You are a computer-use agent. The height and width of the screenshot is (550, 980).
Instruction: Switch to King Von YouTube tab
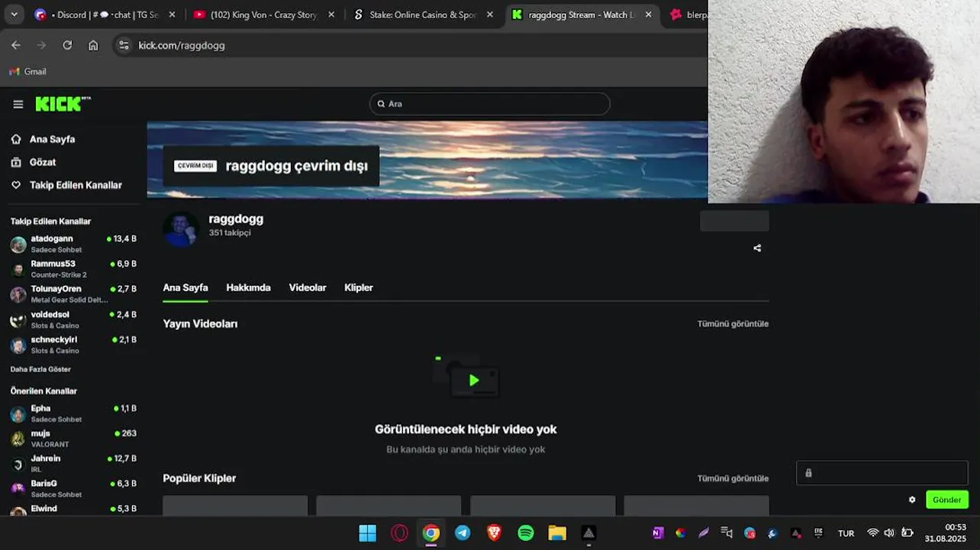(263, 15)
